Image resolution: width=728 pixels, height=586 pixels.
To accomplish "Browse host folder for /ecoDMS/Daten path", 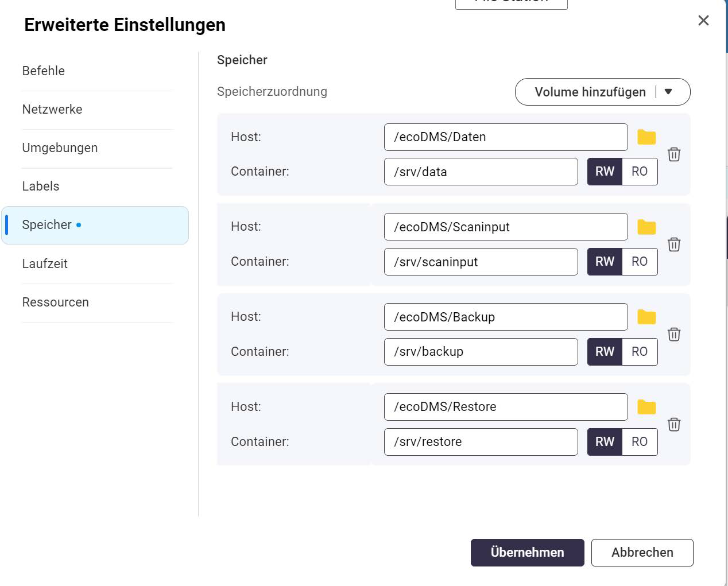I will pos(646,137).
